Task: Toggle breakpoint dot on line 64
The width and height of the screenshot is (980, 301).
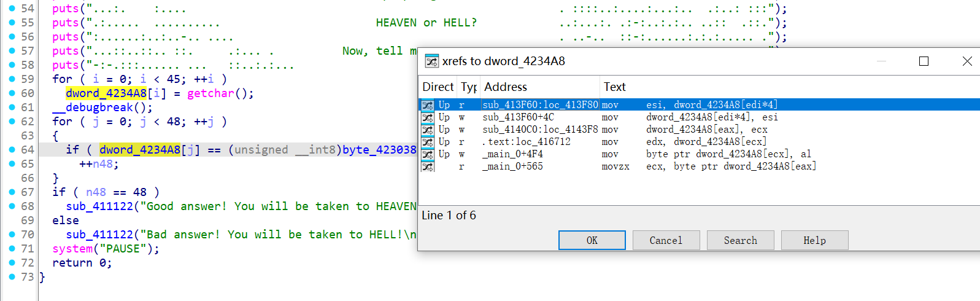Action: pyautogui.click(x=12, y=149)
